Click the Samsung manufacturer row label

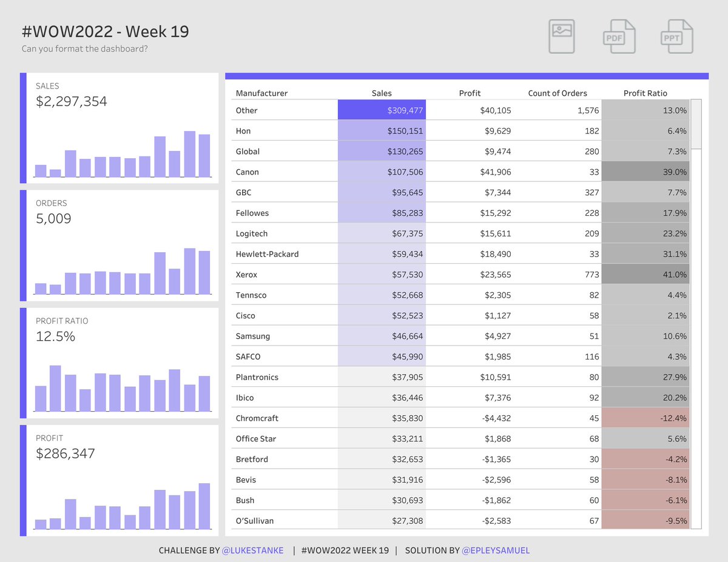[x=252, y=336]
